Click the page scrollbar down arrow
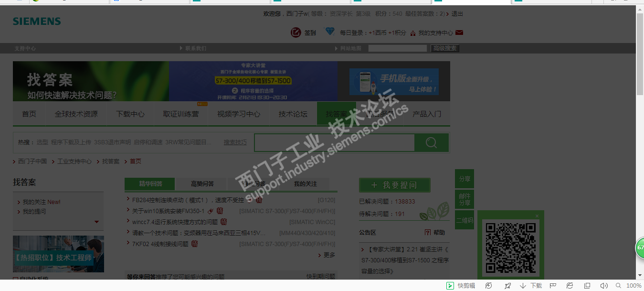644x291 pixels. tap(640, 276)
